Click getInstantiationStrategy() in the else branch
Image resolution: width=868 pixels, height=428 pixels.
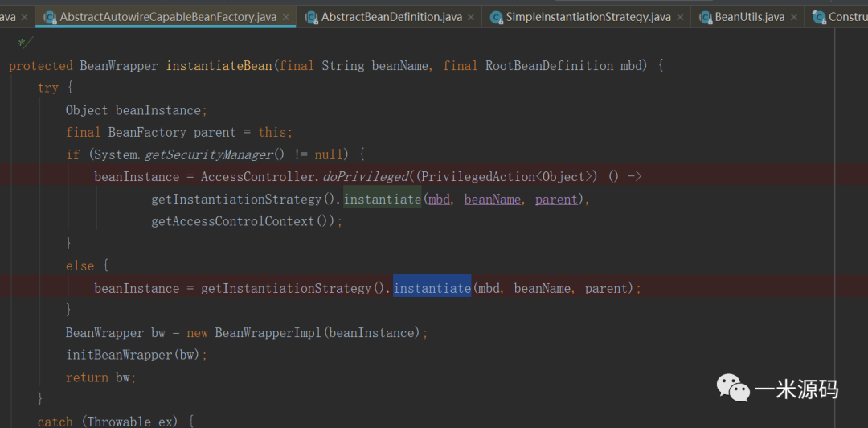click(293, 288)
